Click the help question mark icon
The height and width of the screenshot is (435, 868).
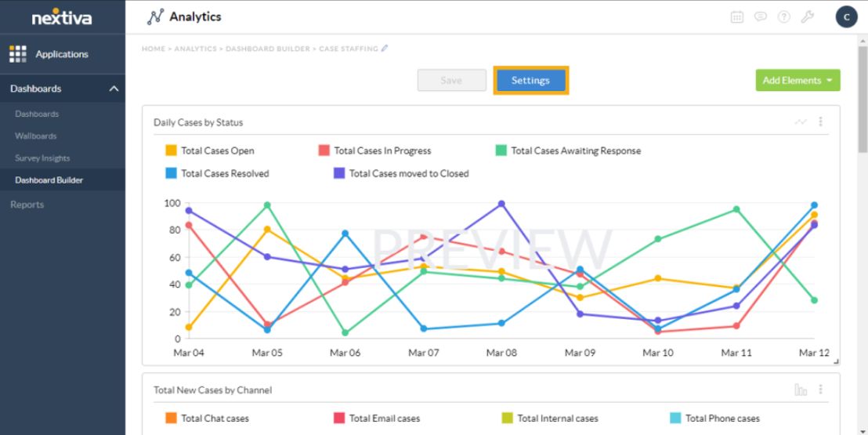782,16
